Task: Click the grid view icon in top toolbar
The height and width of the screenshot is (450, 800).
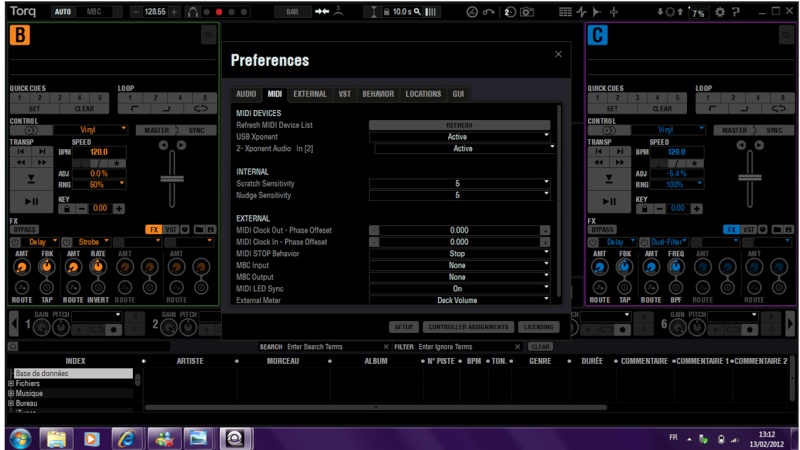Action: coord(565,12)
